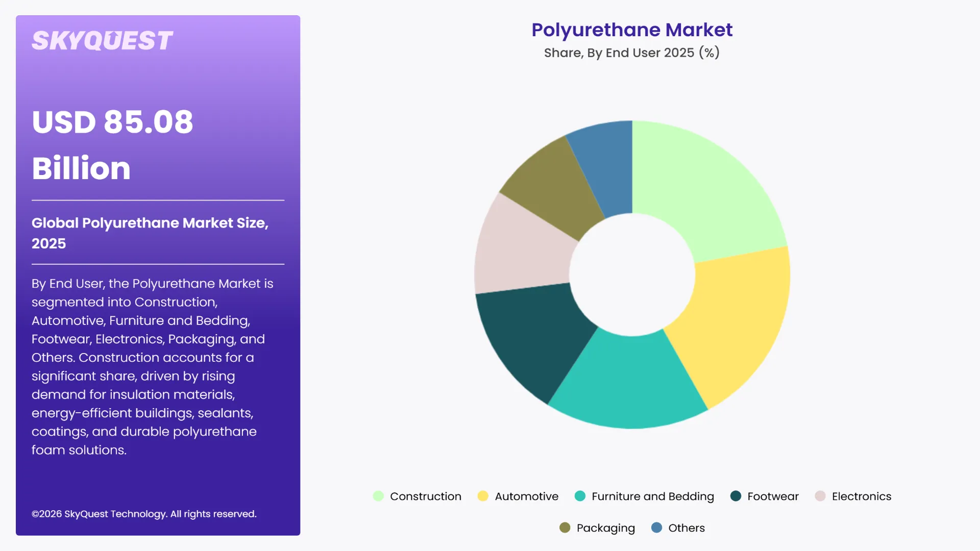The width and height of the screenshot is (980, 551).
Task: Toggle the Packaging legend label
Action: point(606,528)
